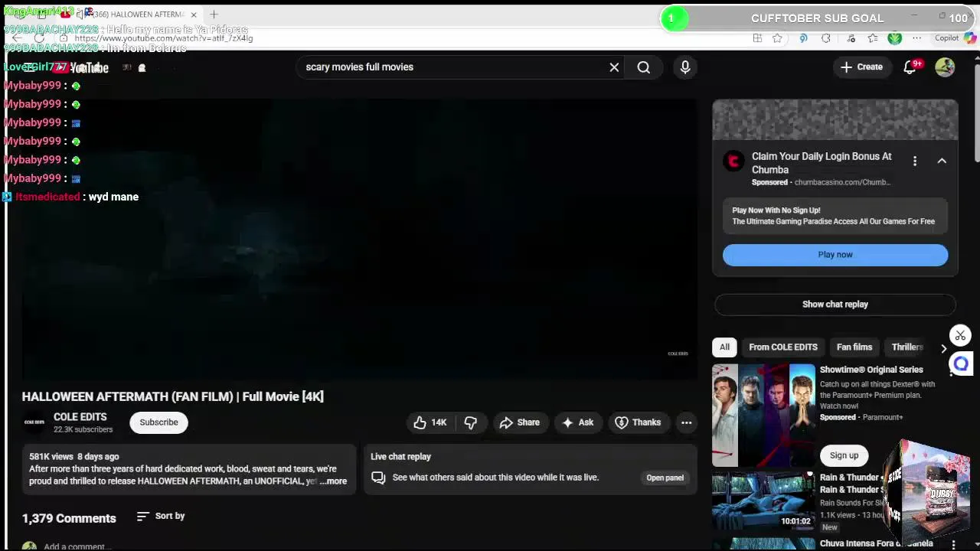Select the From COLE EDITS chip

[x=783, y=347]
